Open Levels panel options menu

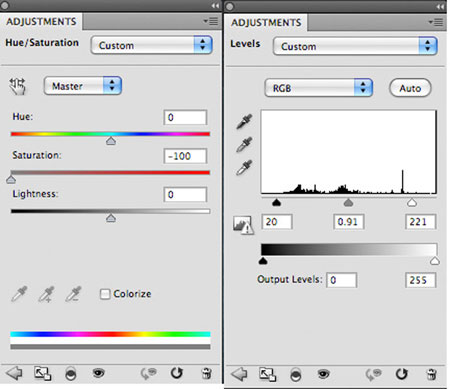436,22
